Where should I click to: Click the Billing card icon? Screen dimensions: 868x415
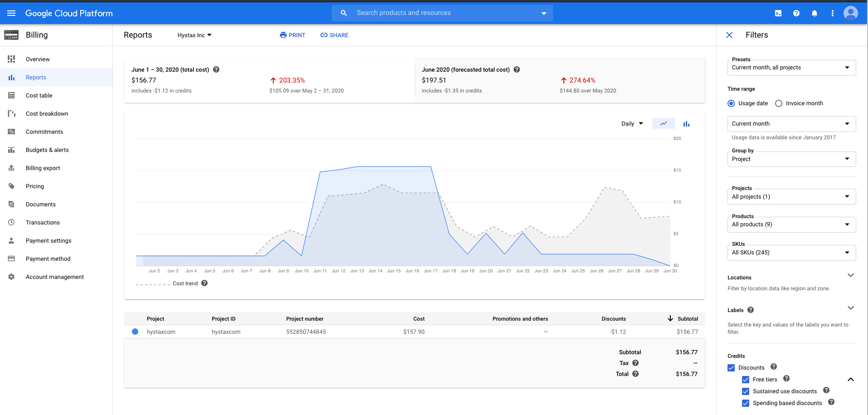pos(11,35)
